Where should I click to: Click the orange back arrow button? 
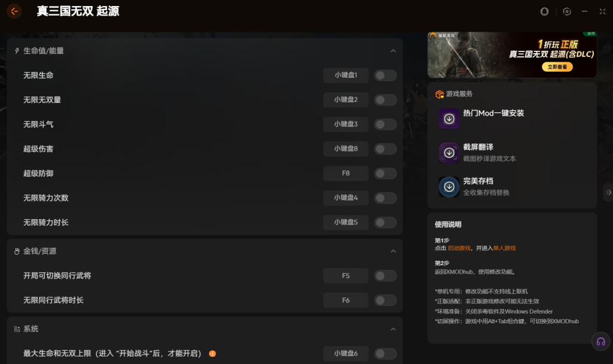click(x=14, y=11)
